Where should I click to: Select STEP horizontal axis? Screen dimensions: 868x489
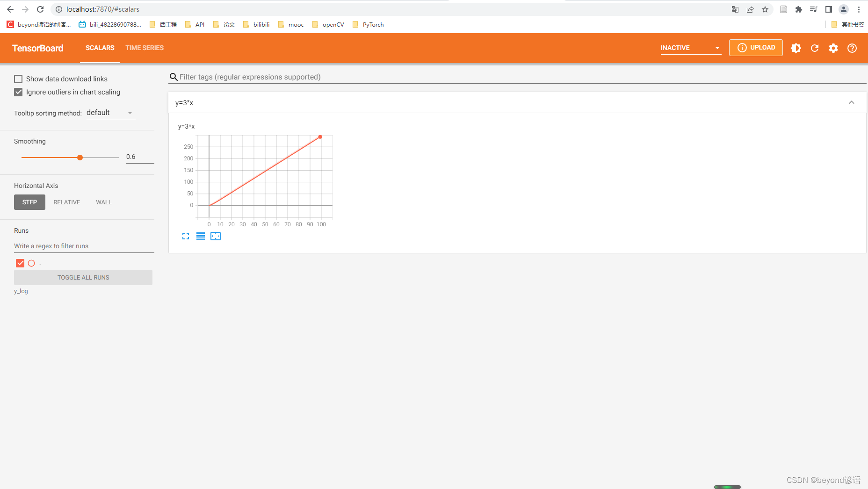click(x=29, y=202)
